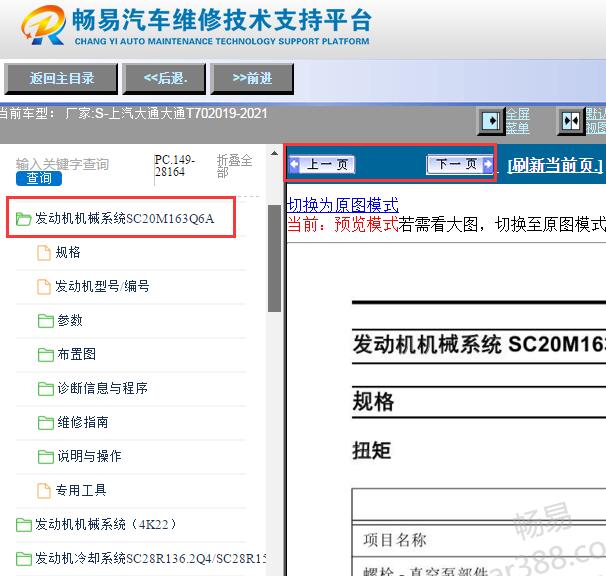Screen dimensions: 606x576
Task: Click the 项目名称 table header cell
Action: [x=395, y=540]
